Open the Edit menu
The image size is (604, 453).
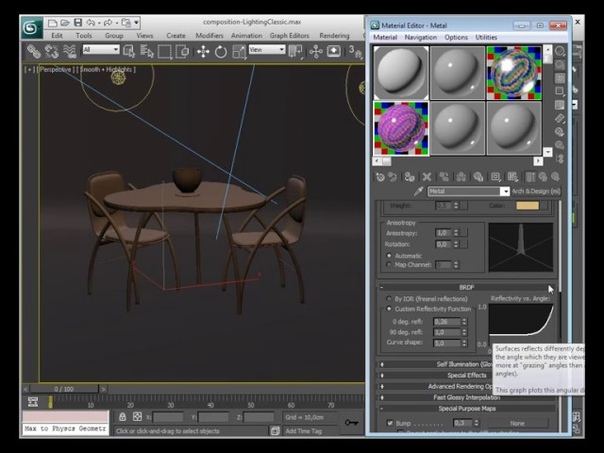57,35
